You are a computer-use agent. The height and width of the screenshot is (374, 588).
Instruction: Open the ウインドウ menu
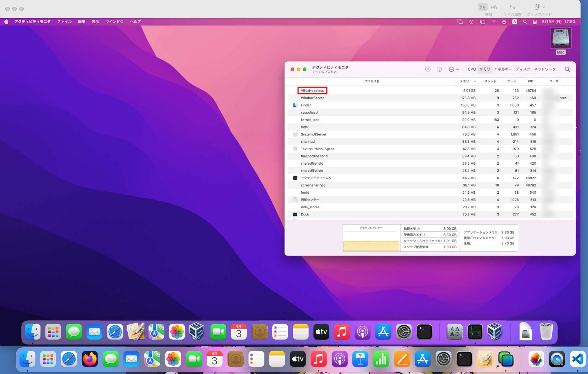click(114, 22)
